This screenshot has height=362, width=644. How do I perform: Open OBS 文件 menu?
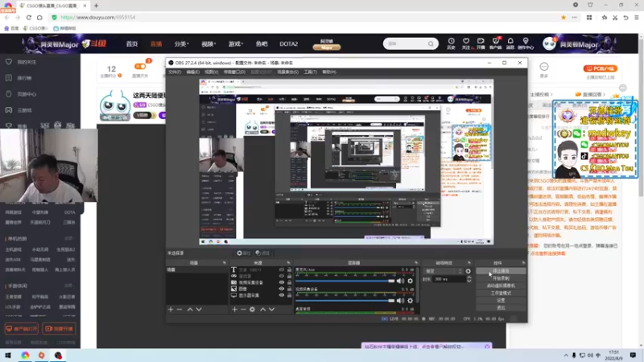click(x=175, y=72)
